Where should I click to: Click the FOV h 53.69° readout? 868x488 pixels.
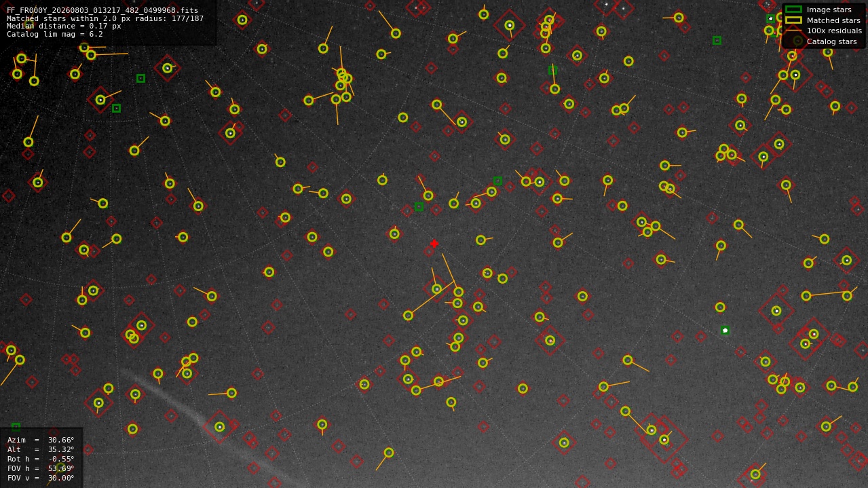click(41, 468)
